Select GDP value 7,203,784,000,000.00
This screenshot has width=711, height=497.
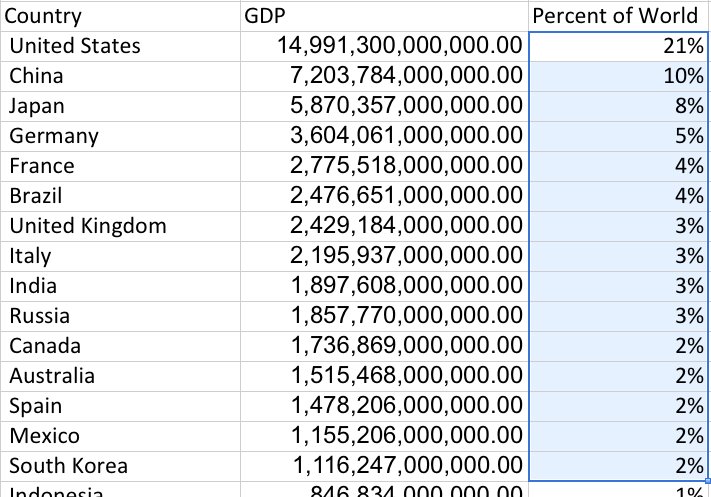pyautogui.click(x=385, y=76)
